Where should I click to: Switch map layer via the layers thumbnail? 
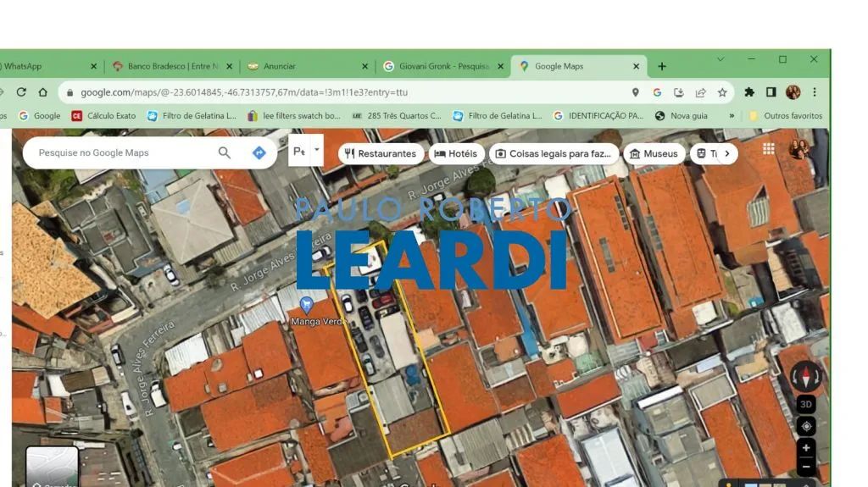(52, 467)
